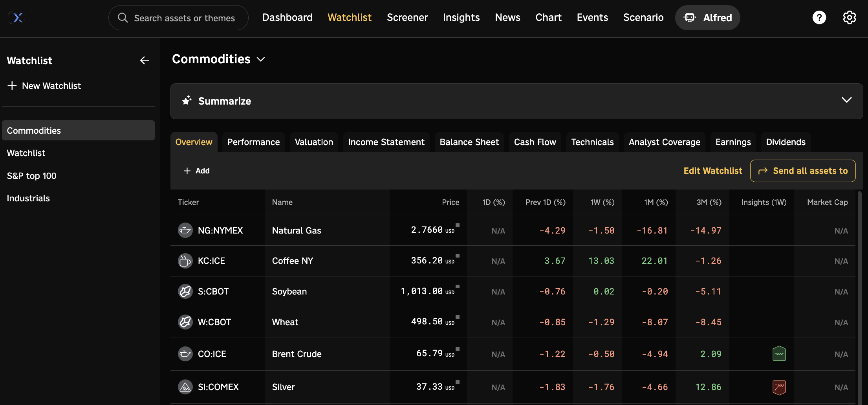
Task: Open Events in top navigation
Action: click(x=592, y=18)
